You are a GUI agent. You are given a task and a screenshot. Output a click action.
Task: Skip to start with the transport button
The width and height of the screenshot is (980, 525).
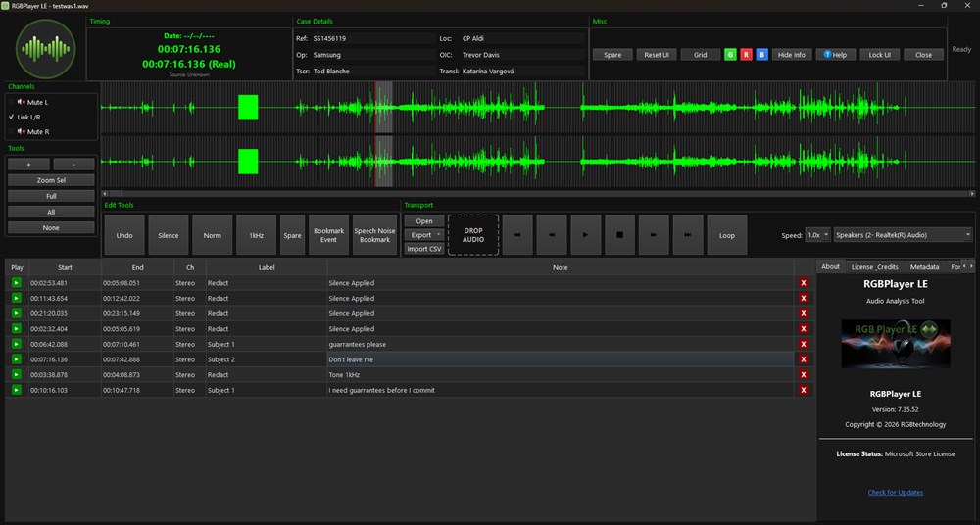(517, 235)
